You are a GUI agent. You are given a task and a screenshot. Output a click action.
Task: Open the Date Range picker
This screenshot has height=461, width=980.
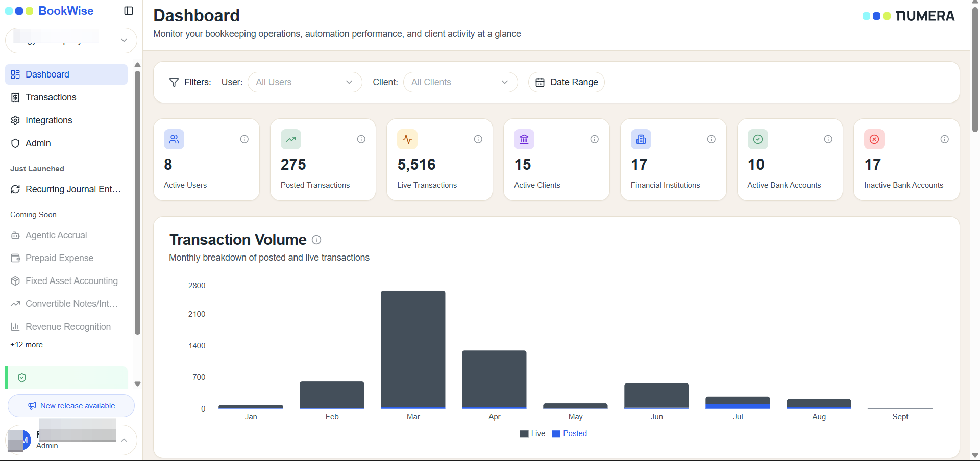[x=567, y=82]
